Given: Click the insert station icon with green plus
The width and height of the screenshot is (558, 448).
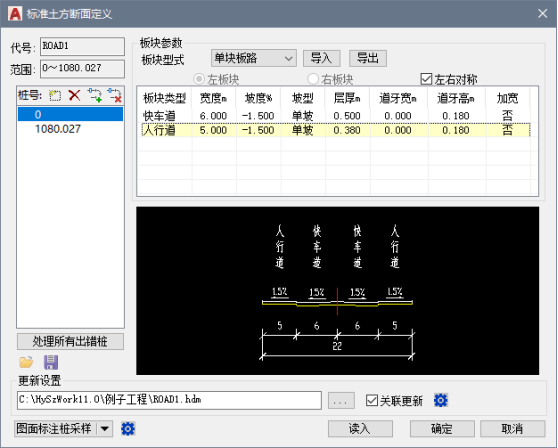Looking at the screenshot, I should point(95,95).
